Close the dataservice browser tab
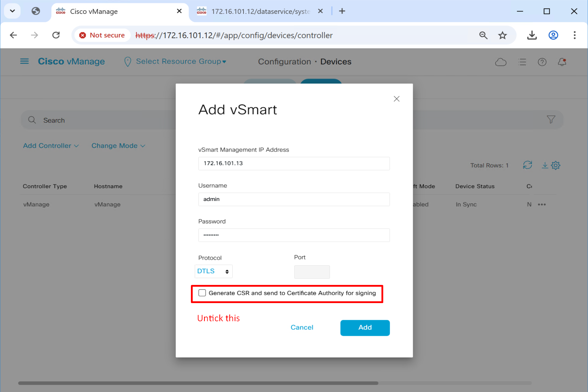588x392 pixels. (320, 11)
